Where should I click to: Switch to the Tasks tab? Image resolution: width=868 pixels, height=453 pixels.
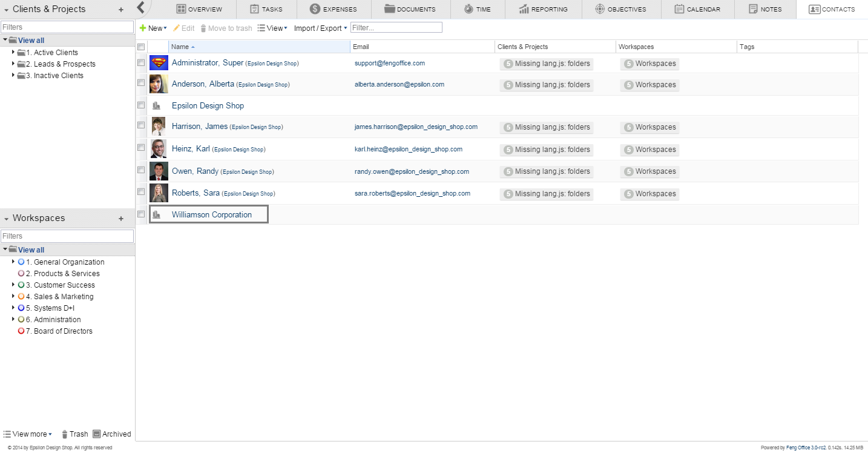point(266,9)
